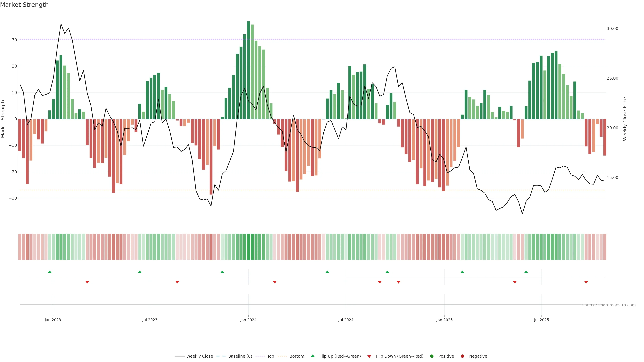Viewport: 644px width, 362px height.
Task: Click the last red flip-down marker after Jul 2025
Action: 586,282
